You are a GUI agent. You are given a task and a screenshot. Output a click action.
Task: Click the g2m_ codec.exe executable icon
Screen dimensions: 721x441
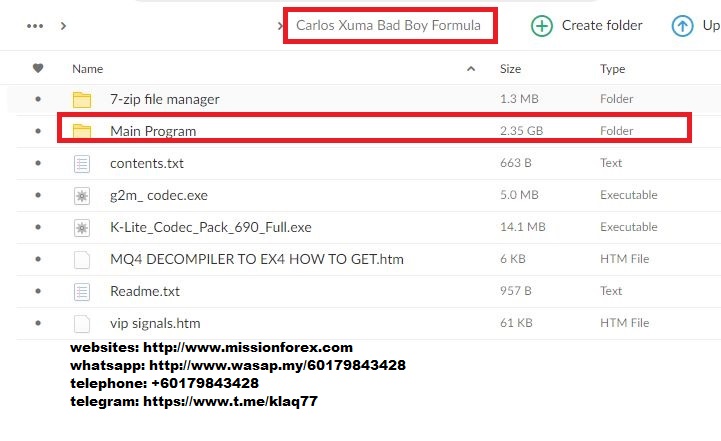tap(82, 196)
